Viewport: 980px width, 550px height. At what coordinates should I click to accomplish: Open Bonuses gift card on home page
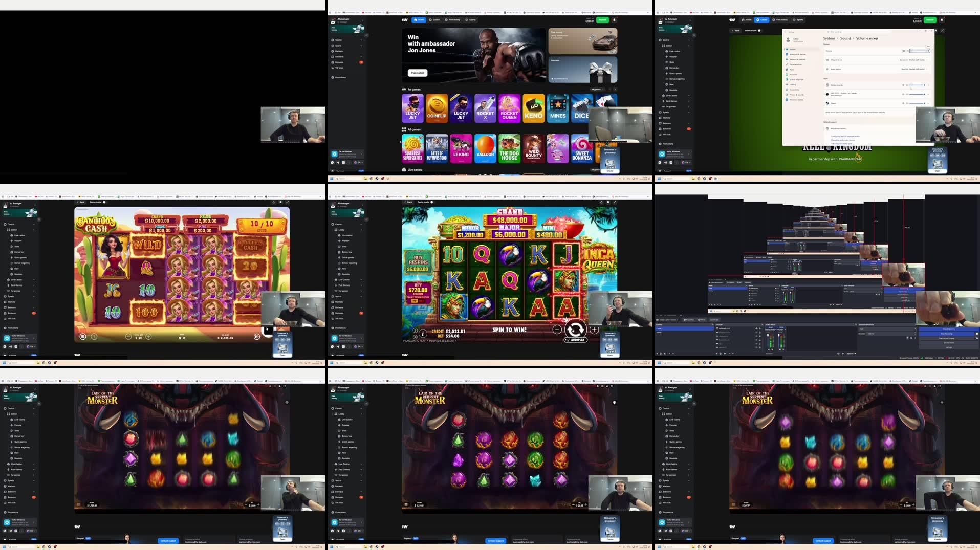point(583,69)
